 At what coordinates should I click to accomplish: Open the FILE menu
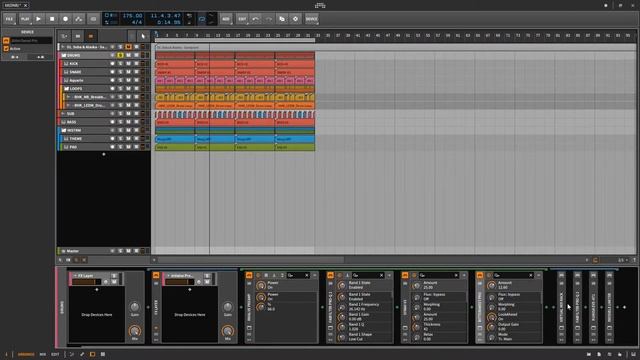[x=9, y=19]
